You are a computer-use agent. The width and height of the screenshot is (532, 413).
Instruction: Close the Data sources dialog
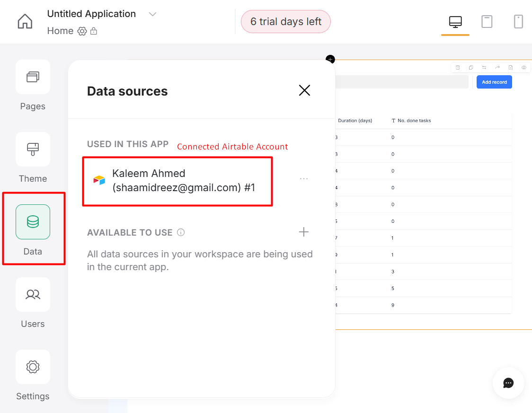[x=304, y=90]
